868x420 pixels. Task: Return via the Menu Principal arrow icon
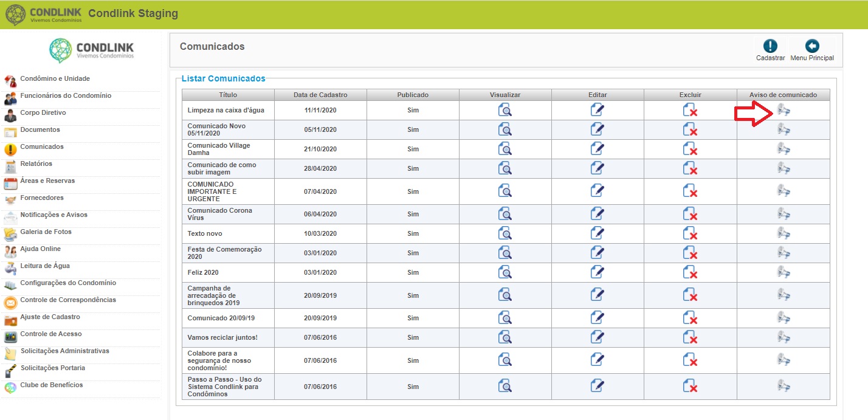812,46
